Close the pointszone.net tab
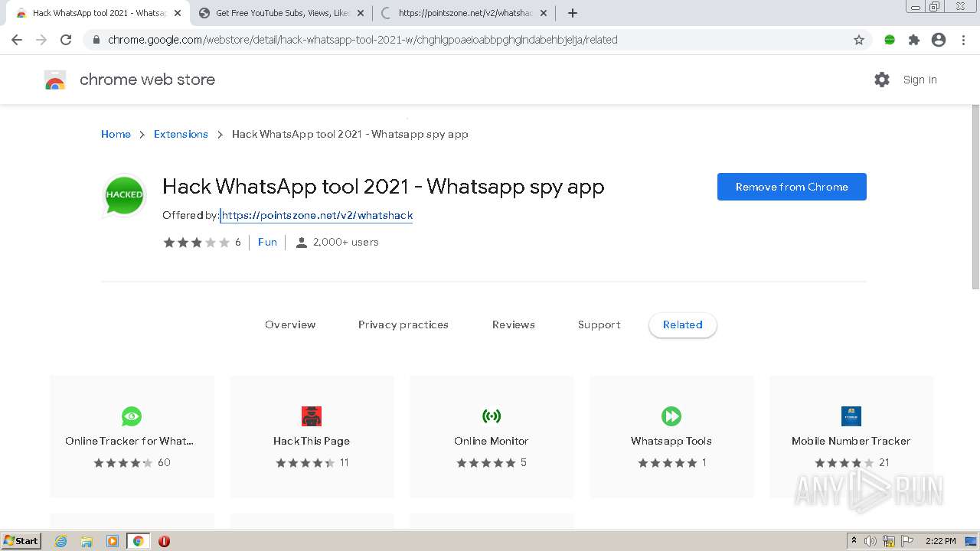This screenshot has height=551, width=980. [544, 13]
